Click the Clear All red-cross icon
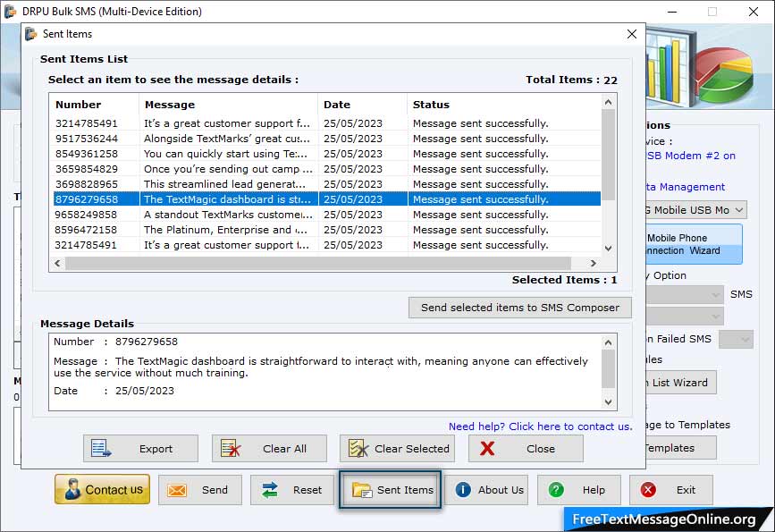Screen dimensions: 775x532 [x=231, y=449]
